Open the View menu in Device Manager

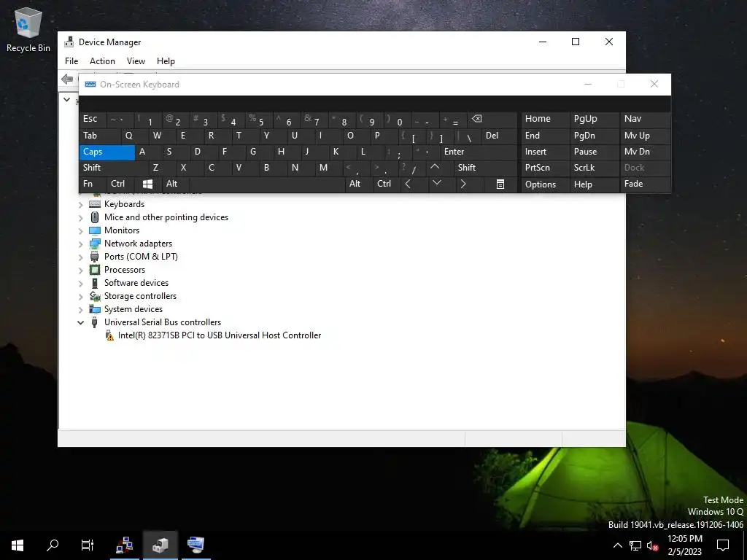[x=136, y=61]
